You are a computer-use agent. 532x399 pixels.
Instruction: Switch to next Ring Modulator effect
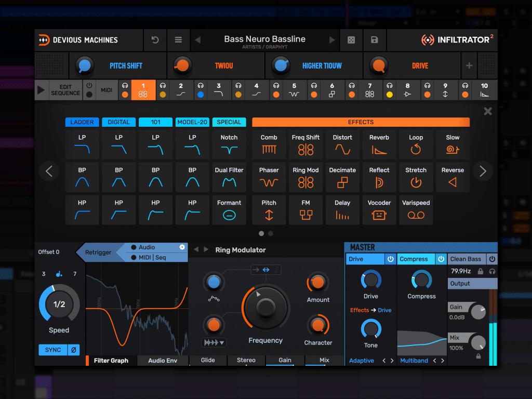[206, 249]
